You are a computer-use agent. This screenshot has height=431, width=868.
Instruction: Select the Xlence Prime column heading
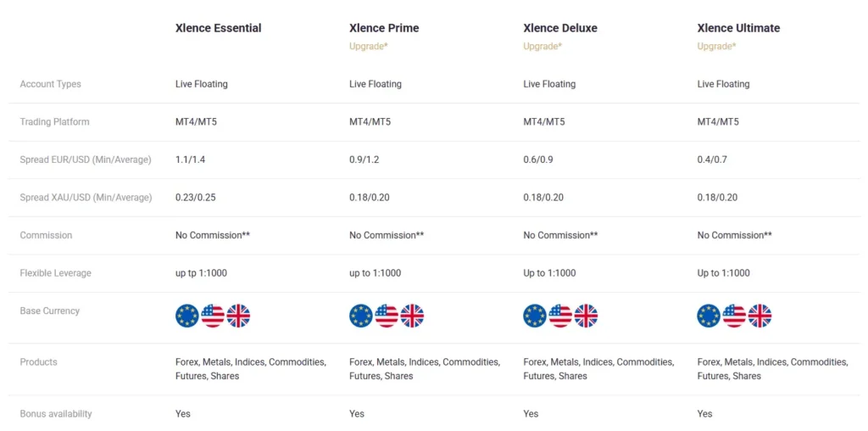pos(384,28)
